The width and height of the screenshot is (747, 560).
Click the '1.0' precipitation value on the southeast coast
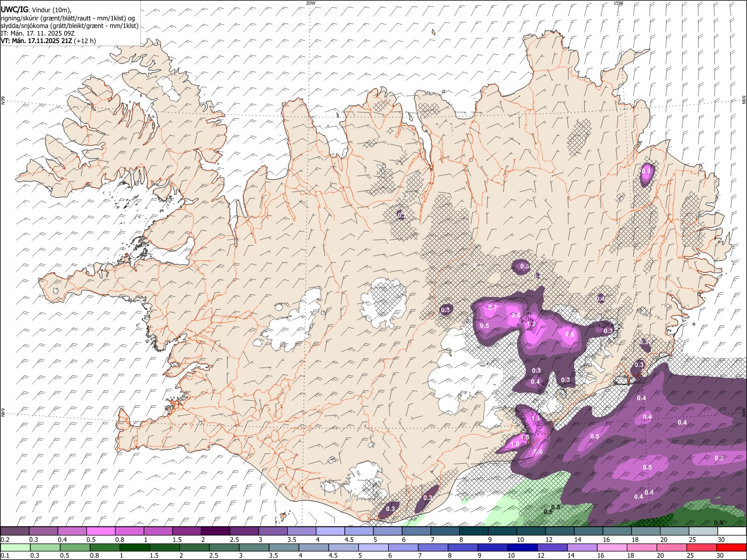515,444
